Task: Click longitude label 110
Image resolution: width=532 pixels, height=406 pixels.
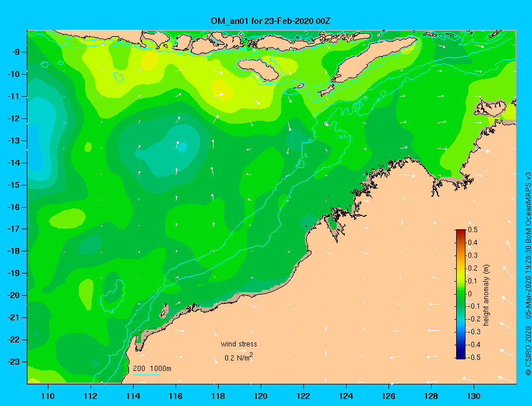Action: (48, 396)
